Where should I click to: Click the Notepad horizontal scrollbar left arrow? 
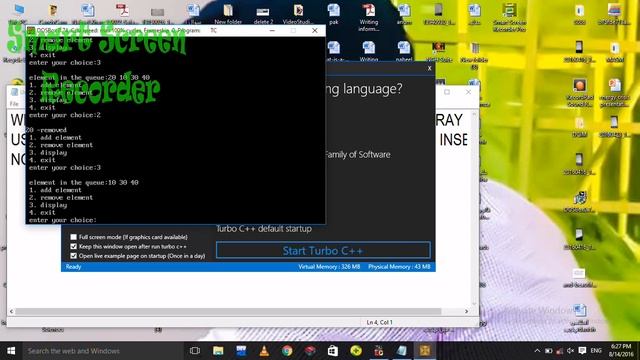coord(11,311)
